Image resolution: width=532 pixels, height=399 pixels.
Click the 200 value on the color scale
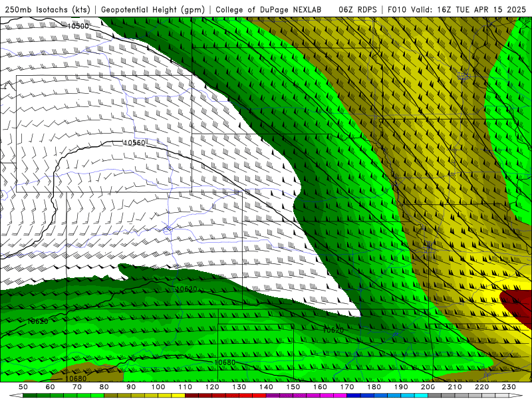coord(428,387)
